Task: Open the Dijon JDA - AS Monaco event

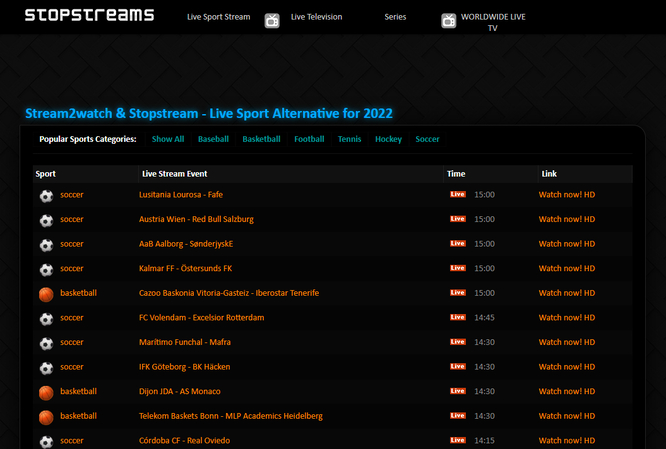Action: (180, 392)
